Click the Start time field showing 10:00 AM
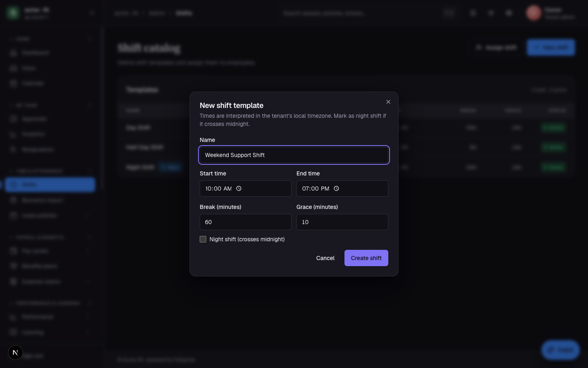 (x=245, y=188)
